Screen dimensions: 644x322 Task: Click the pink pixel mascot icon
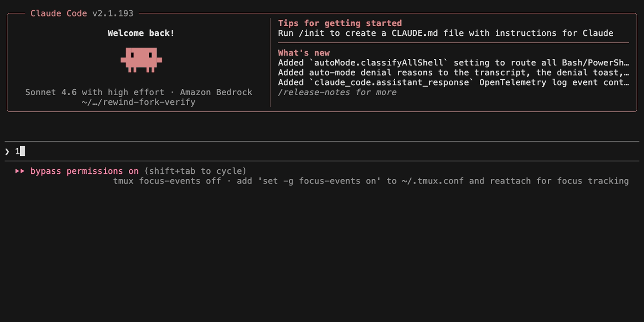click(141, 60)
